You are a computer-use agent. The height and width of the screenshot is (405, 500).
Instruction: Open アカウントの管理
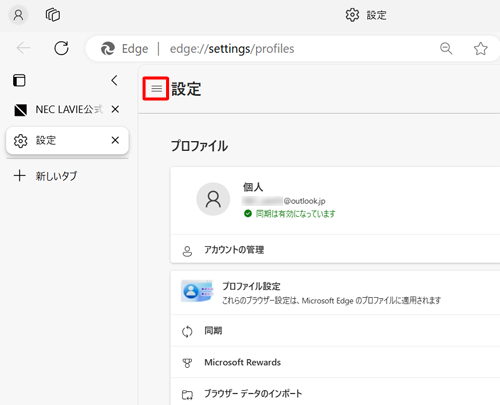335,250
